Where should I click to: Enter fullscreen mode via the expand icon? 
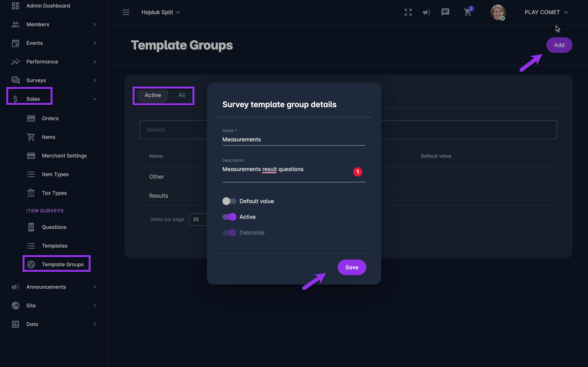tap(408, 12)
